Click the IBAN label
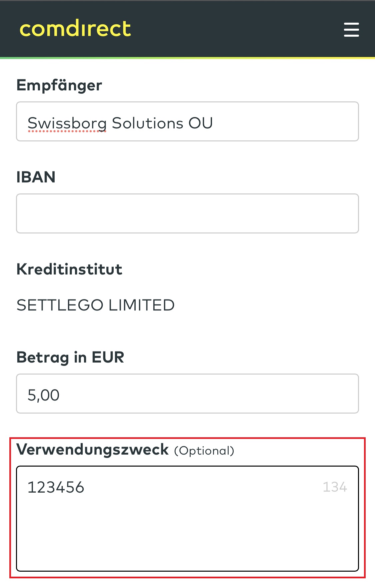Viewport: 375px width, 588px height. tap(36, 177)
